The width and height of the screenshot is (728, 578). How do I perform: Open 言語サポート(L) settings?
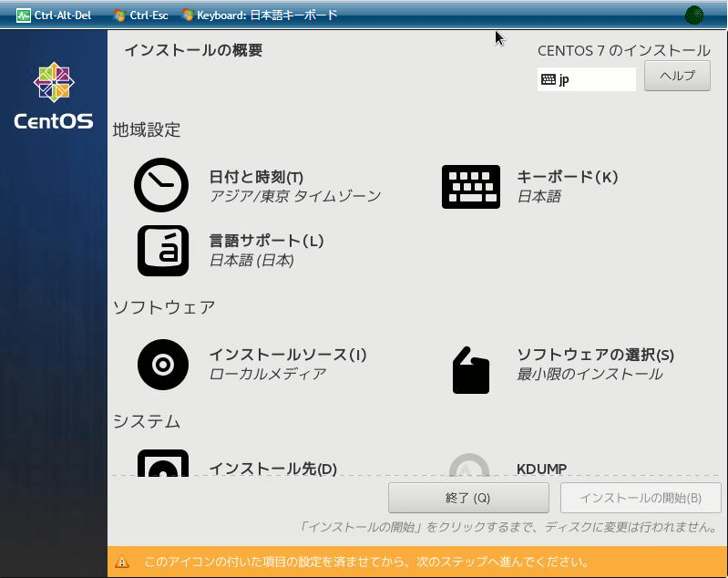[x=266, y=241]
